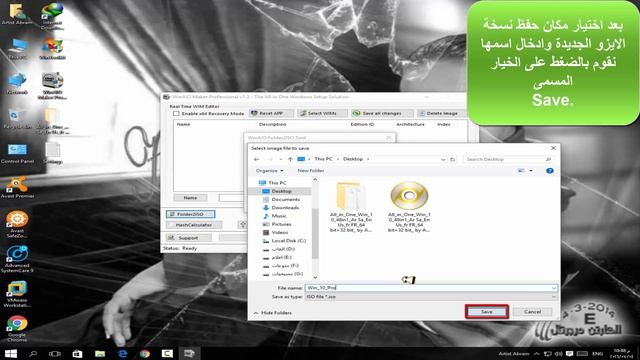Refresh the Desktop folder listing
The image size is (640, 360).
click(452, 159)
